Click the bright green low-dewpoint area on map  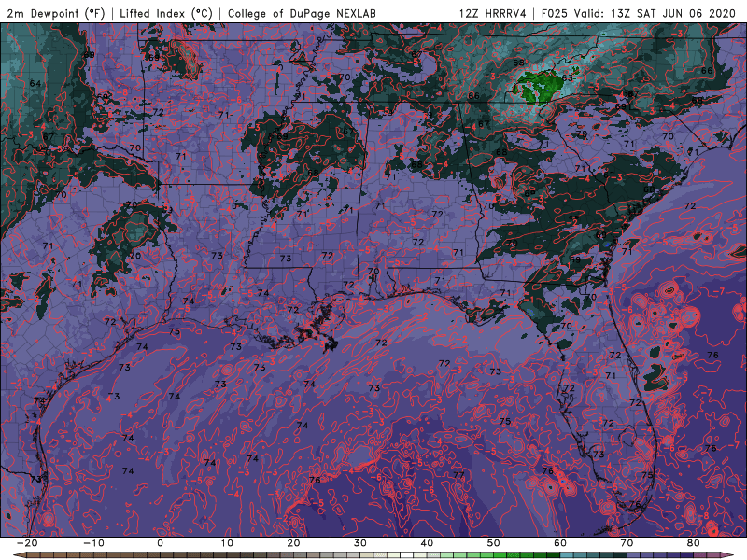pyautogui.click(x=539, y=87)
